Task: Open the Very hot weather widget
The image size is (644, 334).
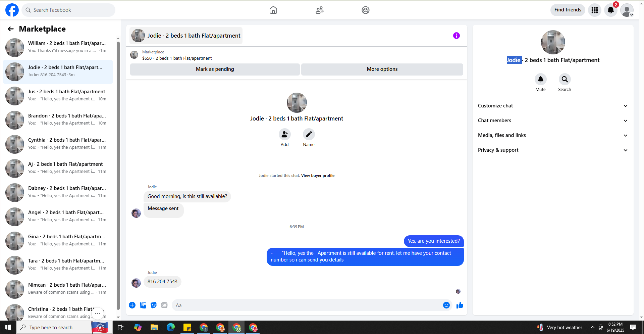Action: (560, 327)
